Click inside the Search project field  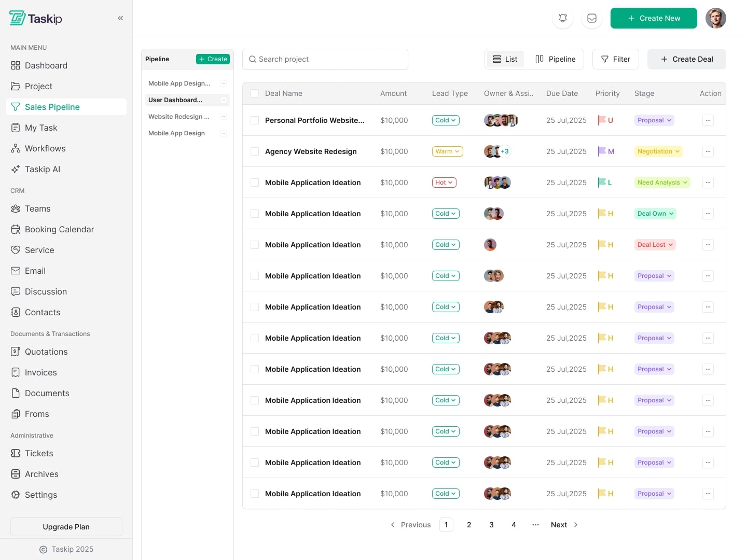pyautogui.click(x=325, y=59)
